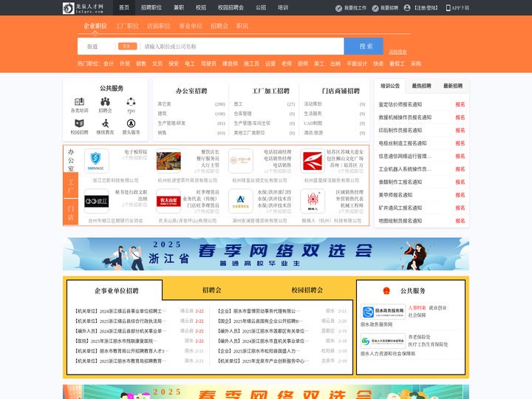Click the 我要招聘 icon in the header
532x399 pixels.
pos(375,8)
